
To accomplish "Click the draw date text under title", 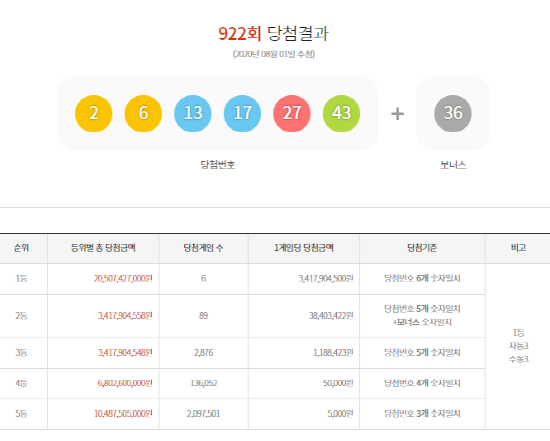I will coord(274,54).
